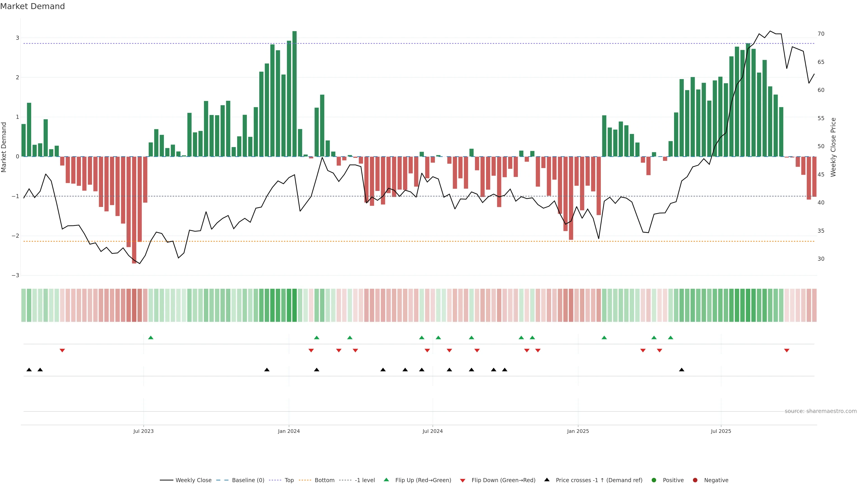This screenshot has width=868, height=488.
Task: Click the black Price crosses legend triangle
Action: [547, 480]
